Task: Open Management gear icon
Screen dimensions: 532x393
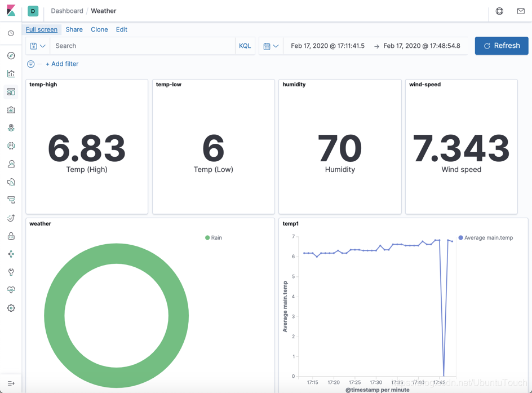Action: [x=11, y=308]
